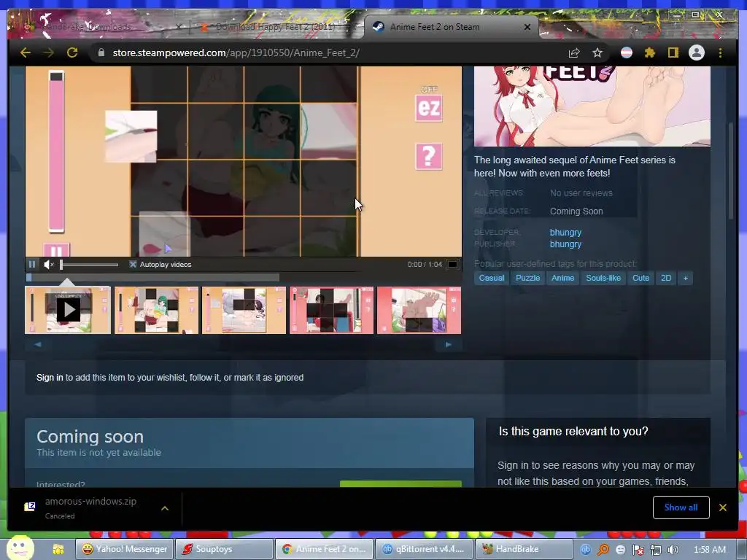
Task: Bookmark this page with the star icon
Action: tap(597, 52)
